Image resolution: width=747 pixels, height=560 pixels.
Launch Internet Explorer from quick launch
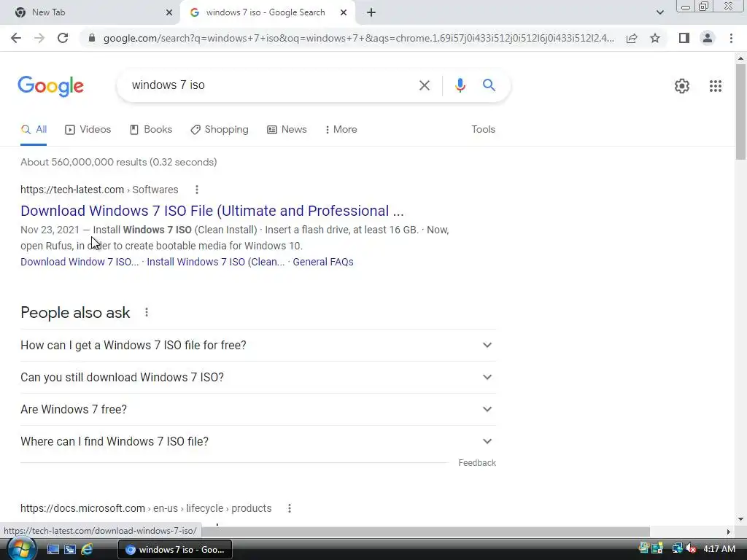click(x=87, y=549)
